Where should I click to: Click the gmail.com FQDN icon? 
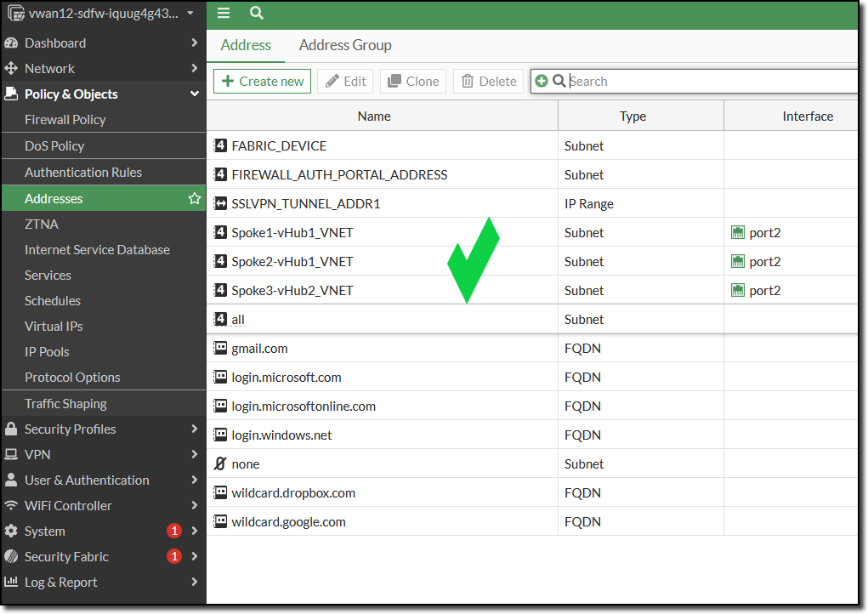coord(220,348)
